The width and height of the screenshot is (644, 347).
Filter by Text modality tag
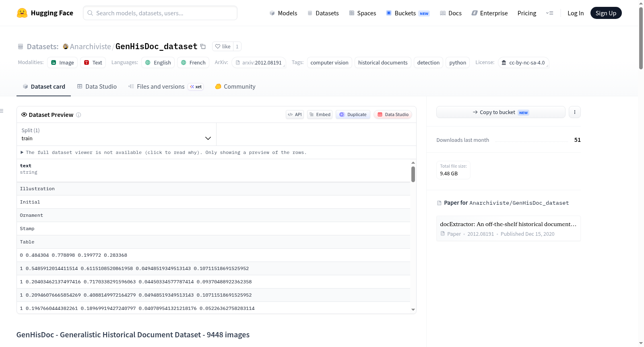click(x=93, y=62)
